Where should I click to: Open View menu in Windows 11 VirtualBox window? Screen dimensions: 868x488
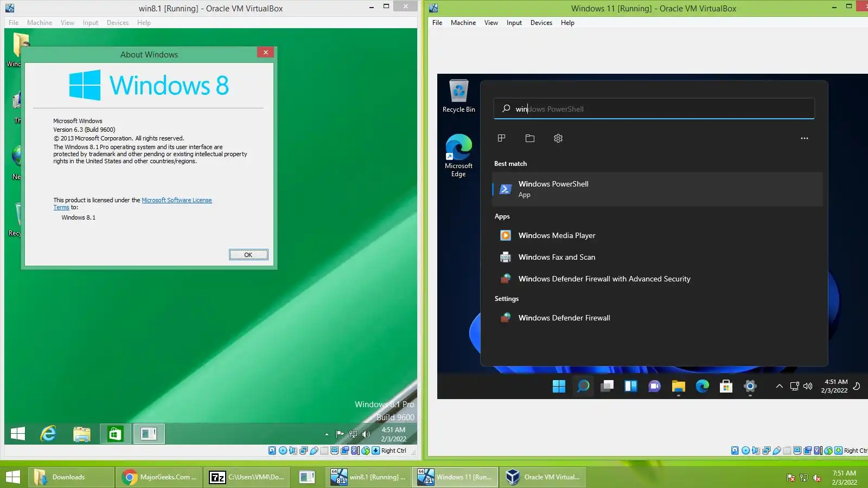[491, 23]
